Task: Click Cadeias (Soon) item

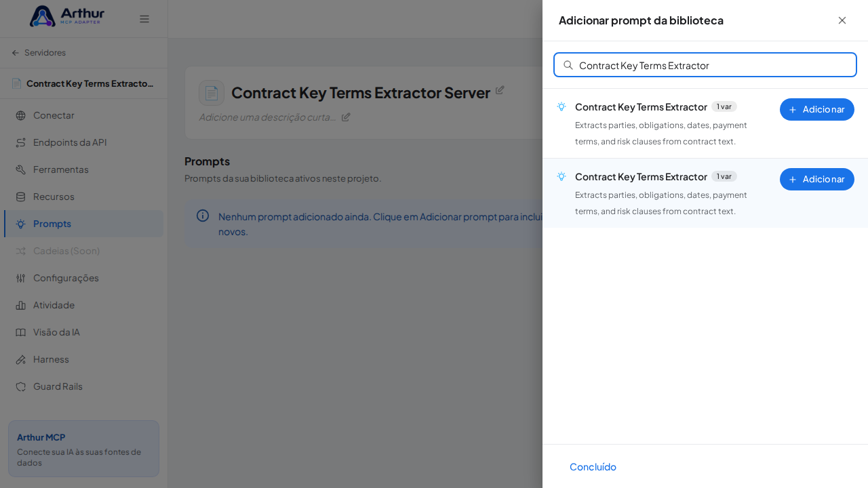Action: (83, 251)
